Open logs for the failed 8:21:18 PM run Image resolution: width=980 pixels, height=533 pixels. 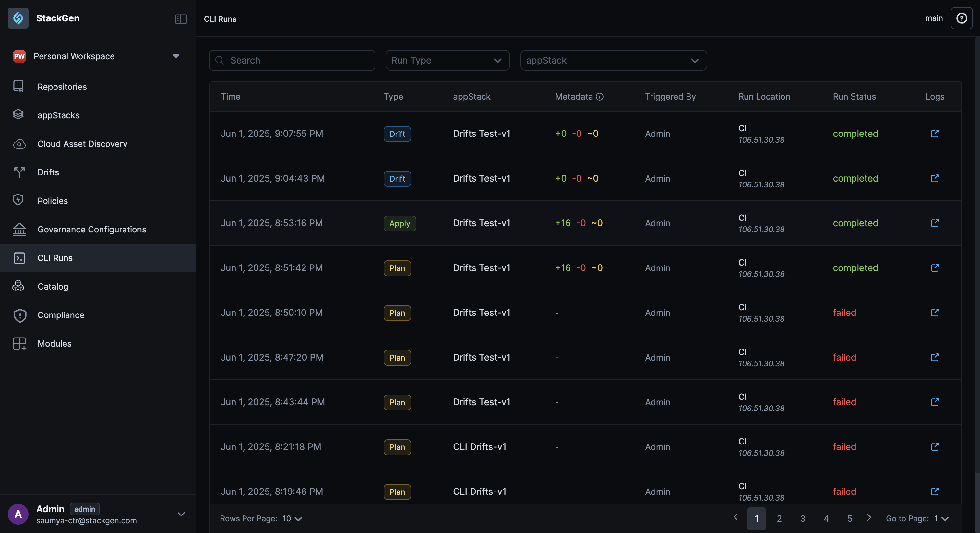click(x=935, y=447)
